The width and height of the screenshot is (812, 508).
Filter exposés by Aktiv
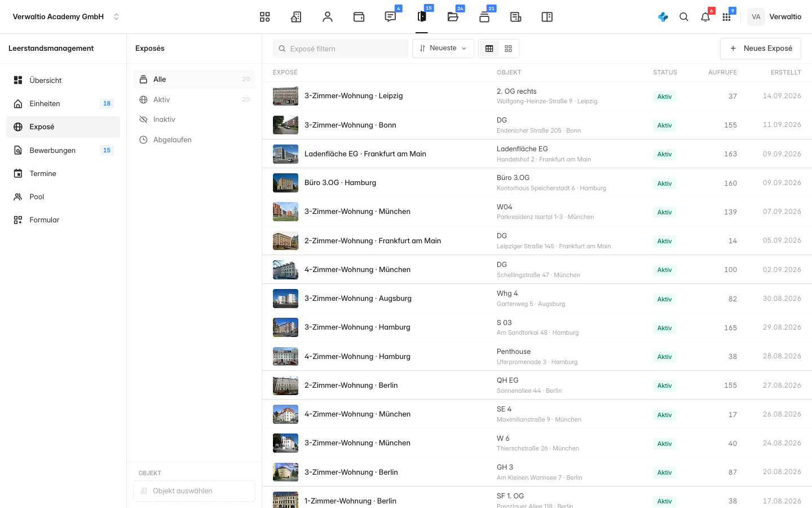[x=194, y=99]
